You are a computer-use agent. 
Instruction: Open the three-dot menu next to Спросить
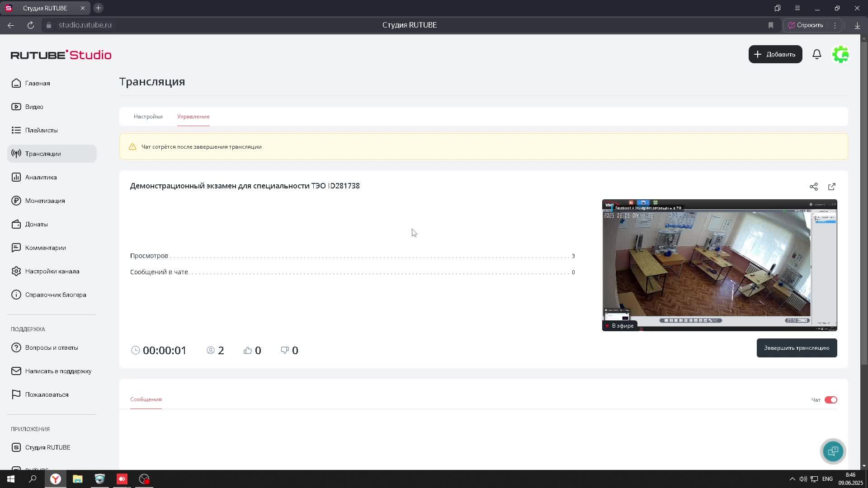pyautogui.click(x=835, y=25)
